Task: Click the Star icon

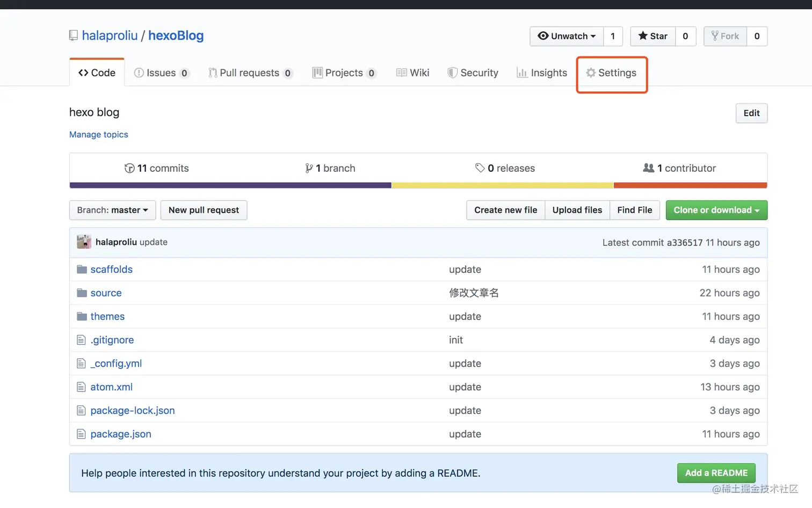Action: coord(643,36)
